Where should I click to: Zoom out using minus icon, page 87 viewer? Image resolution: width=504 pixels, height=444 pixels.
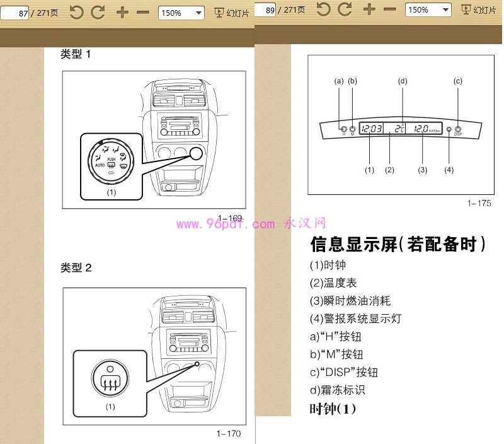143,12
